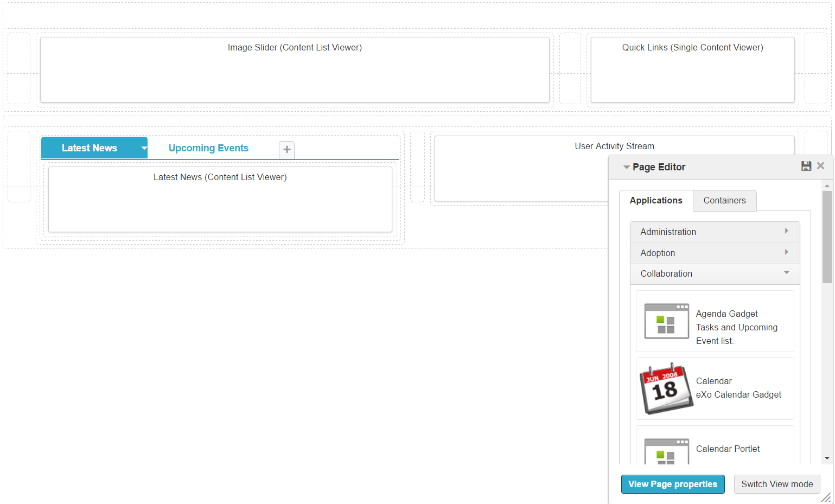Select the Image Slider Content List Viewer

(x=295, y=69)
